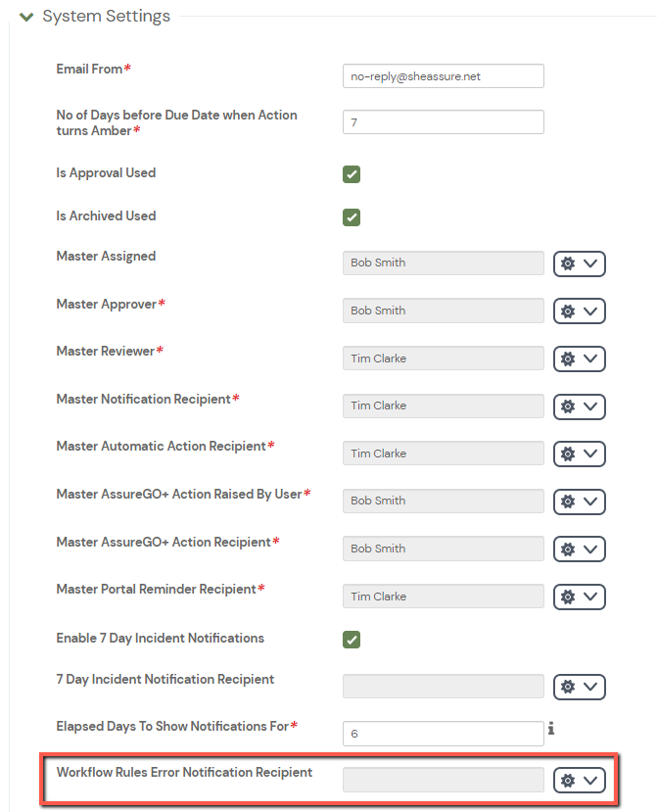Disable Enable 7 Day Incident Notifications
The height and width of the screenshot is (812, 657).
click(352, 638)
